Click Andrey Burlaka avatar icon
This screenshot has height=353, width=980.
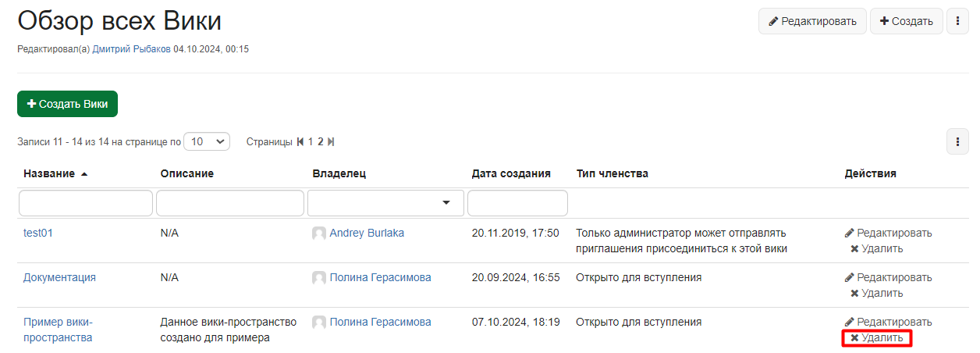pos(319,234)
